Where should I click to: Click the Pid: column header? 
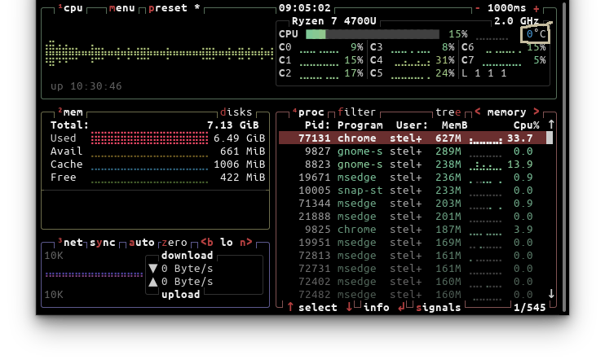(x=317, y=125)
